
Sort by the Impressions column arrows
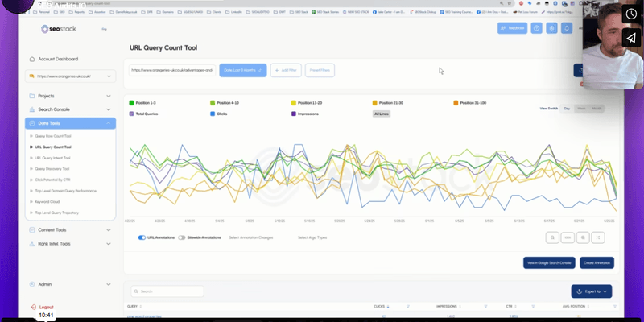tap(460, 307)
